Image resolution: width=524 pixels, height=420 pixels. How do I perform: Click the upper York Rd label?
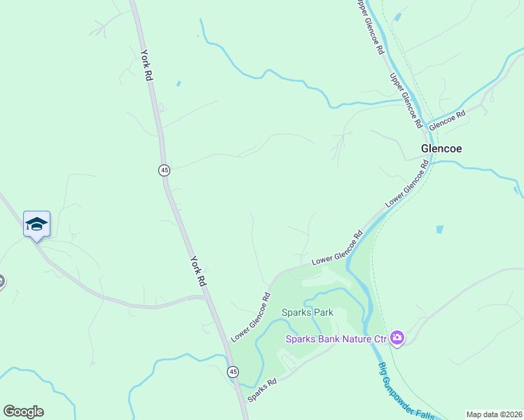[x=146, y=65]
